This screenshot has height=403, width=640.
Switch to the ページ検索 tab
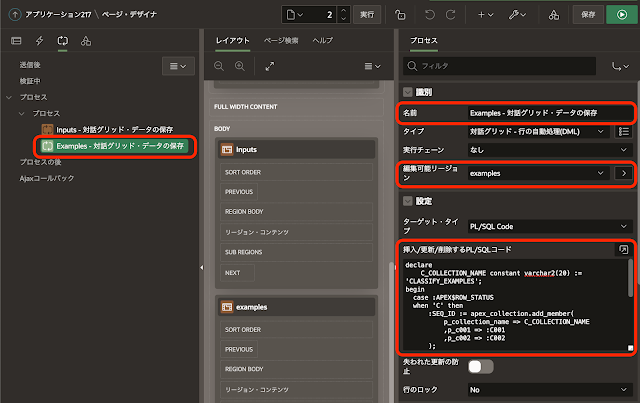tap(281, 40)
